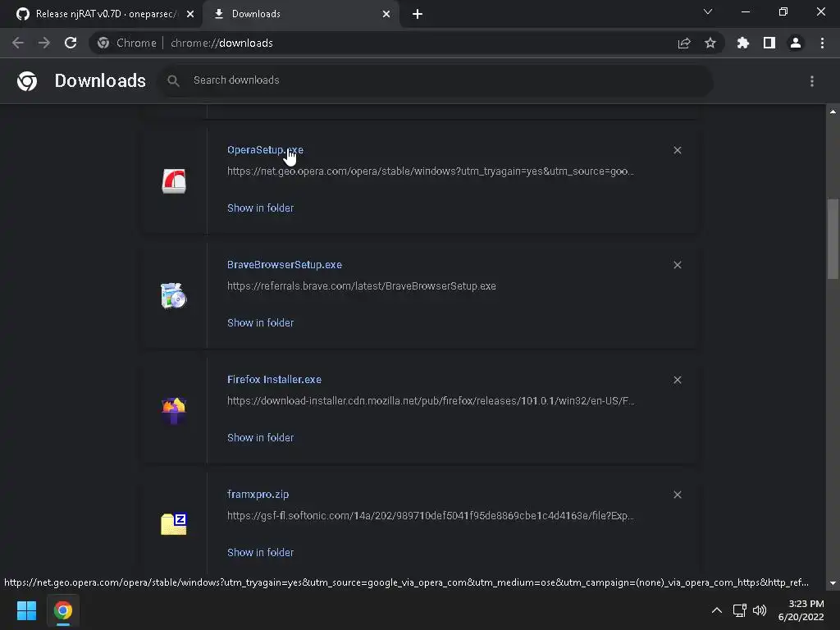840x630 pixels.
Task: Click the scrollbar up arrow
Action: 833,112
